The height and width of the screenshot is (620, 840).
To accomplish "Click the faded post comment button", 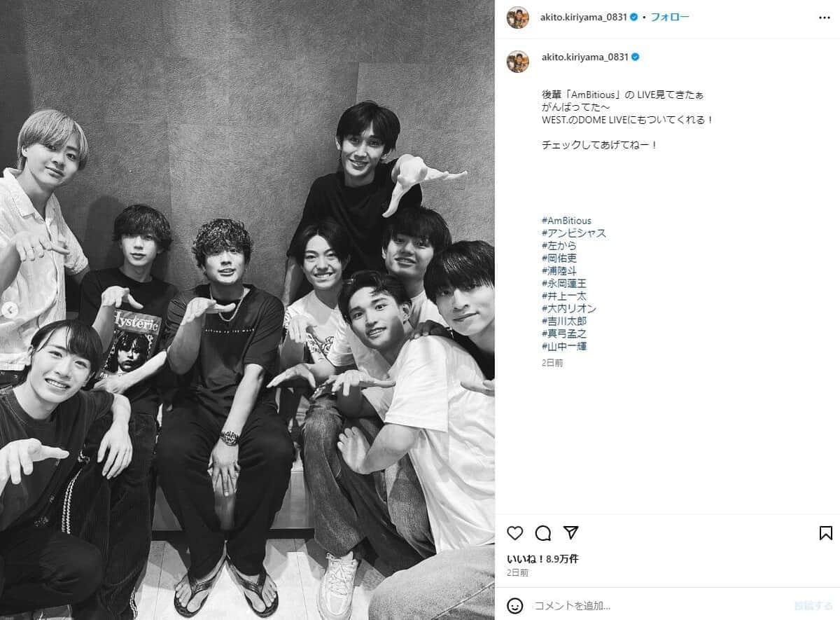I will pos(813,606).
